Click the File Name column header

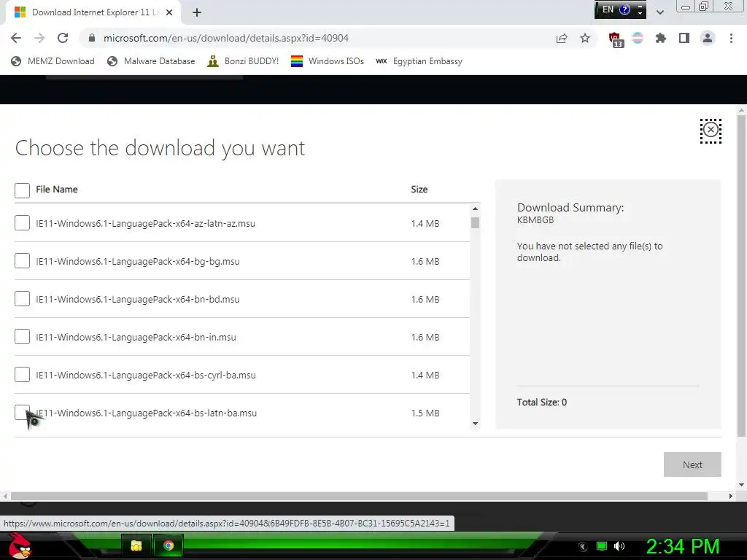coord(57,189)
